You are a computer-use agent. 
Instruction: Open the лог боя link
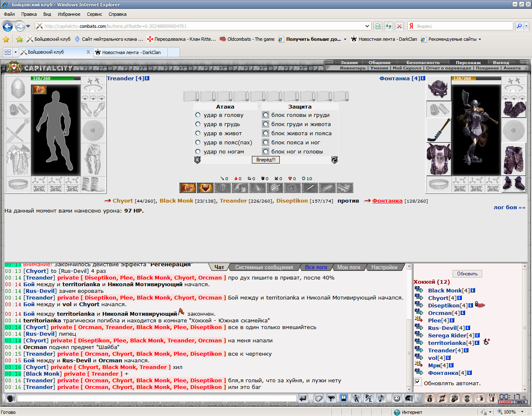pos(509,207)
